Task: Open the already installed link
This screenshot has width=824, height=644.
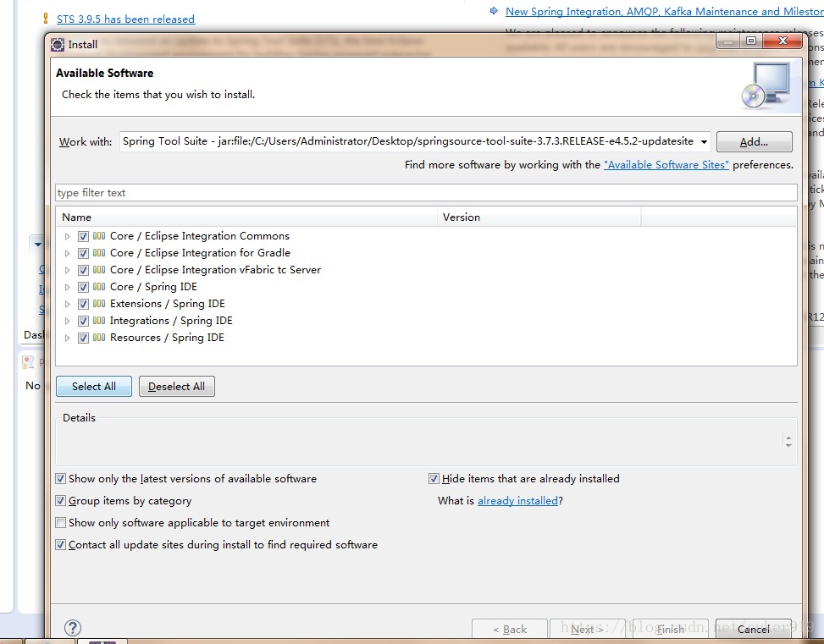Action: point(517,501)
